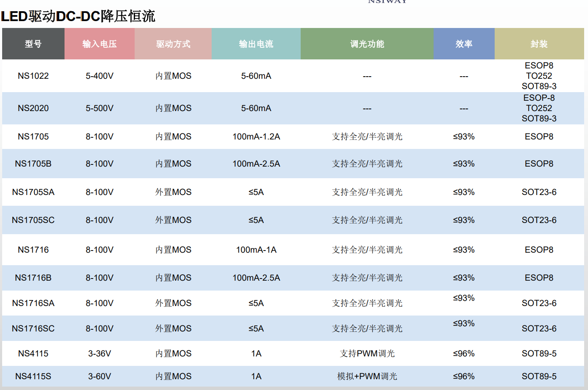Click output current '5-60mA' for NS1022

coord(256,76)
